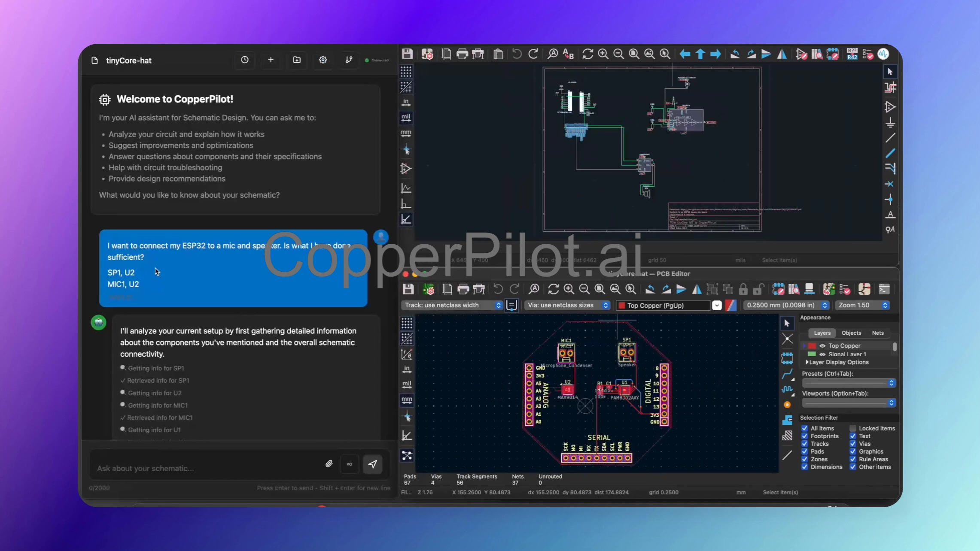
Task: Navigate up a sheet with the blue up arrow
Action: coord(700,54)
